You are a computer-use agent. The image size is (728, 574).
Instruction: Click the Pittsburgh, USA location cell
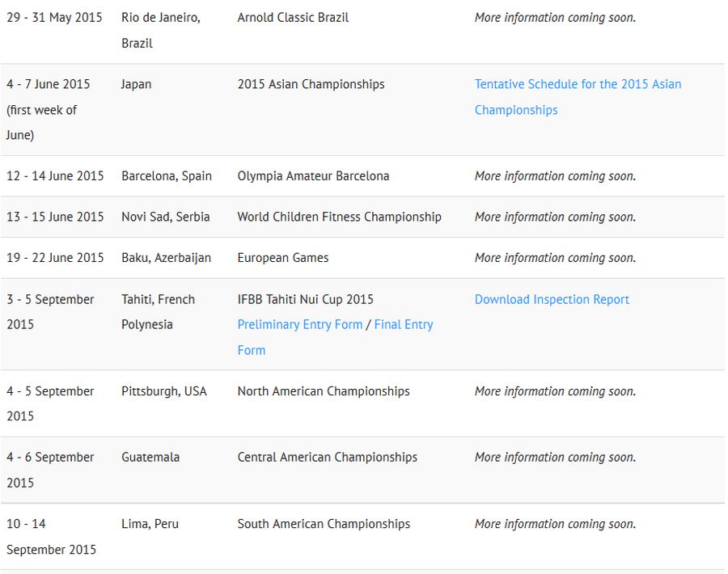click(163, 391)
